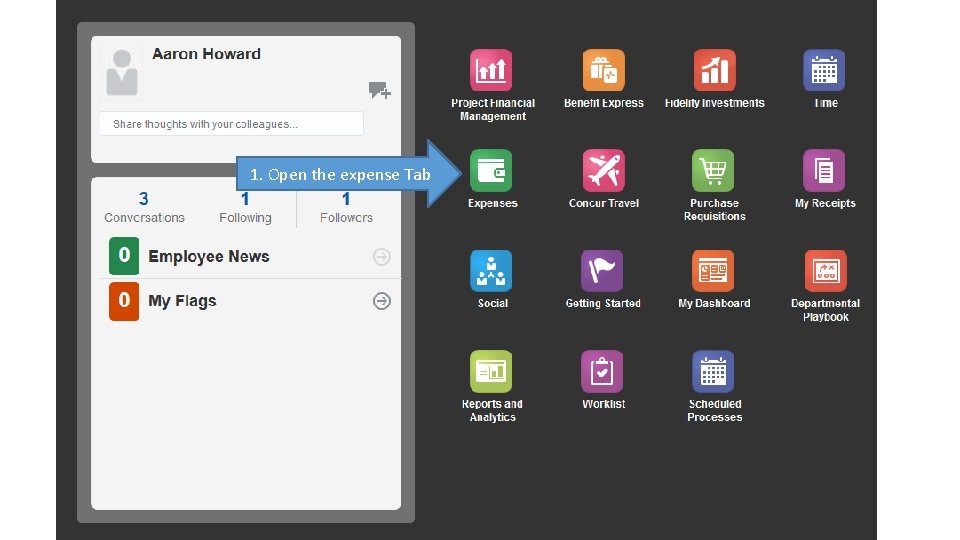Open the My Receipts icon

(x=824, y=170)
